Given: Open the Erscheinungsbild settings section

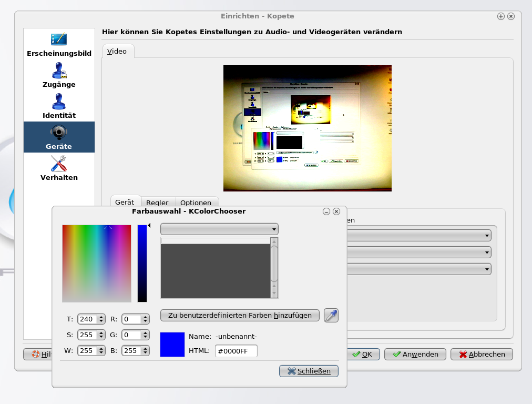Looking at the screenshot, I should coord(59,45).
